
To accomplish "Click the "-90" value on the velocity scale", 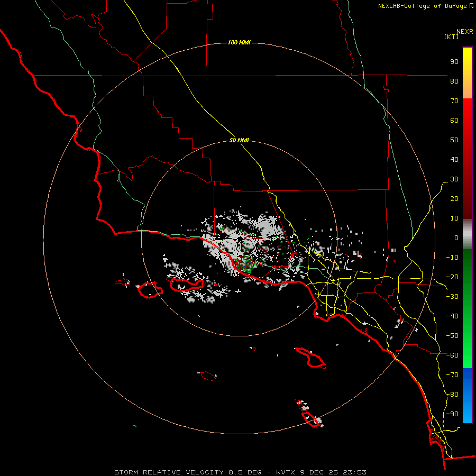I will point(452,414).
